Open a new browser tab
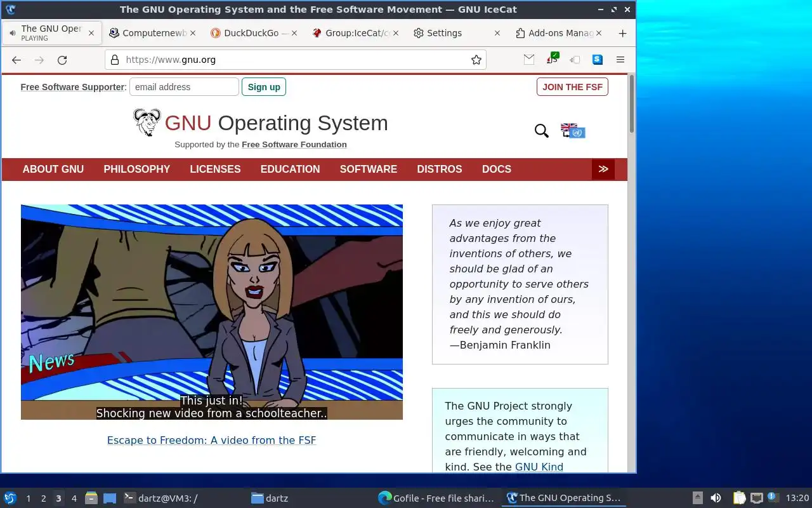This screenshot has height=508, width=812. [x=622, y=33]
